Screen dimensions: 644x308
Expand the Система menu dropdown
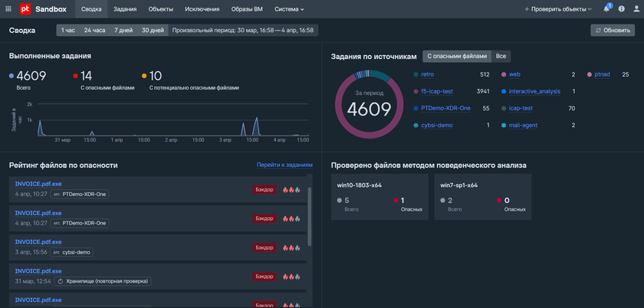289,9
